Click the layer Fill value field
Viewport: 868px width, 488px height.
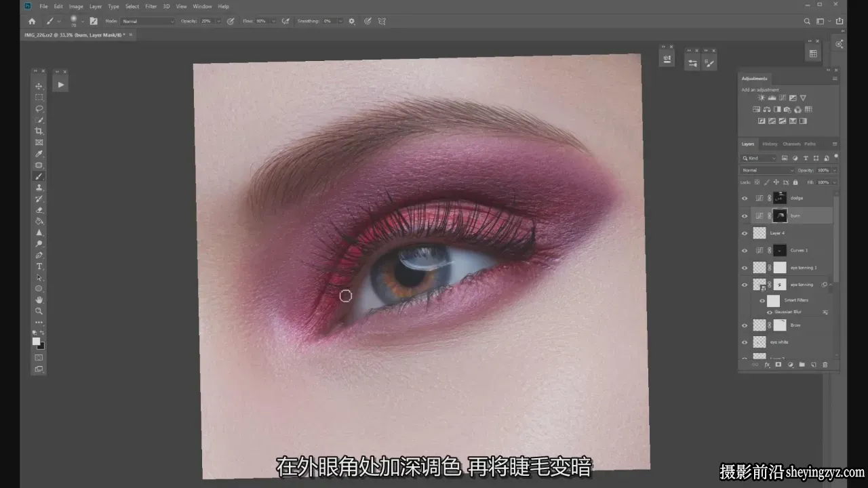point(823,182)
